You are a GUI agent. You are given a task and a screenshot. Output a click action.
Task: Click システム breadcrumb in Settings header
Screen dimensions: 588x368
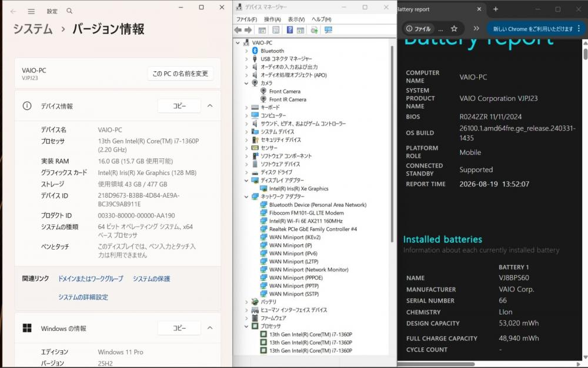(x=33, y=29)
